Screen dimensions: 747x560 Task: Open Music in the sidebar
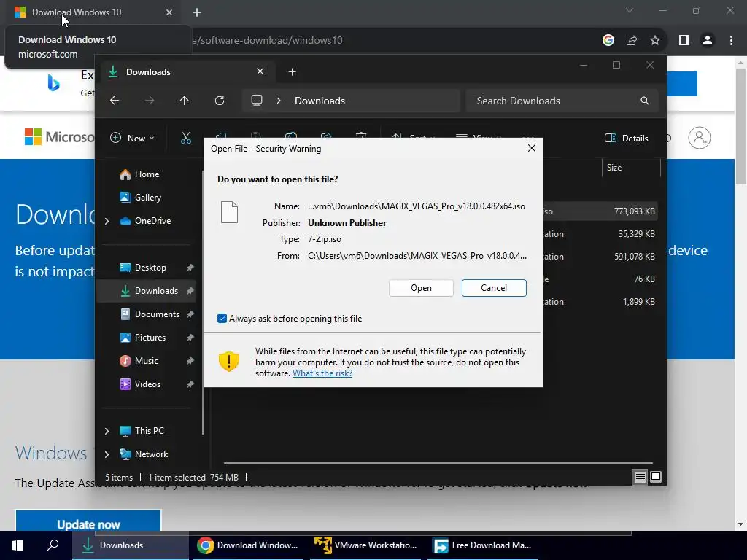click(x=146, y=361)
